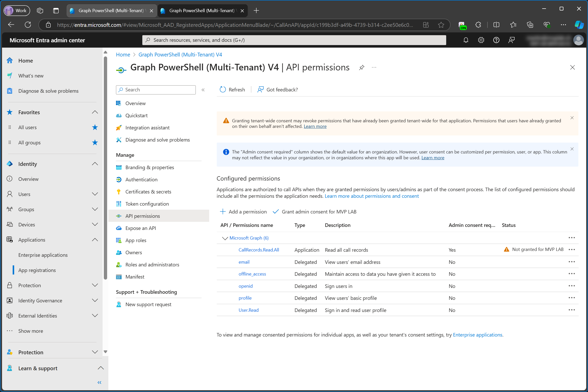Collapse the left navigation pane
Image resolution: width=588 pixels, height=392 pixels.
coord(99,382)
